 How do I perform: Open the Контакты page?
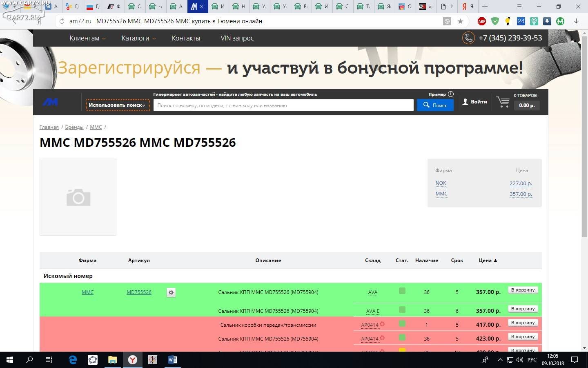point(186,38)
